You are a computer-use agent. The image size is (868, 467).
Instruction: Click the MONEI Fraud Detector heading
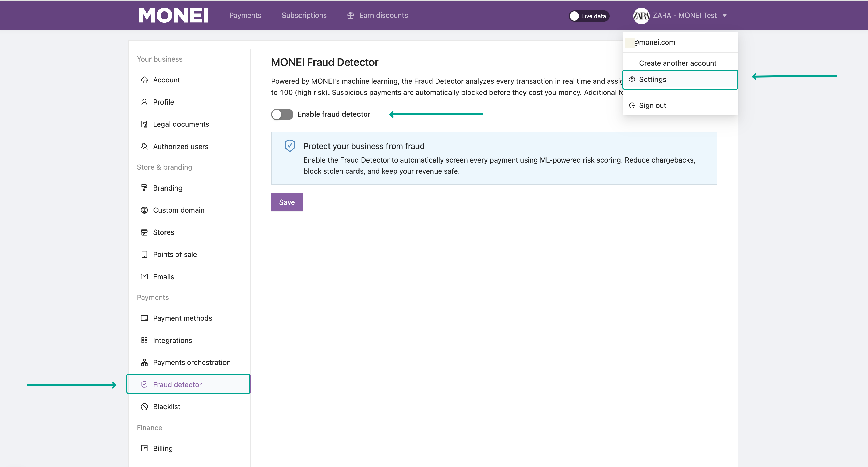[x=324, y=62]
